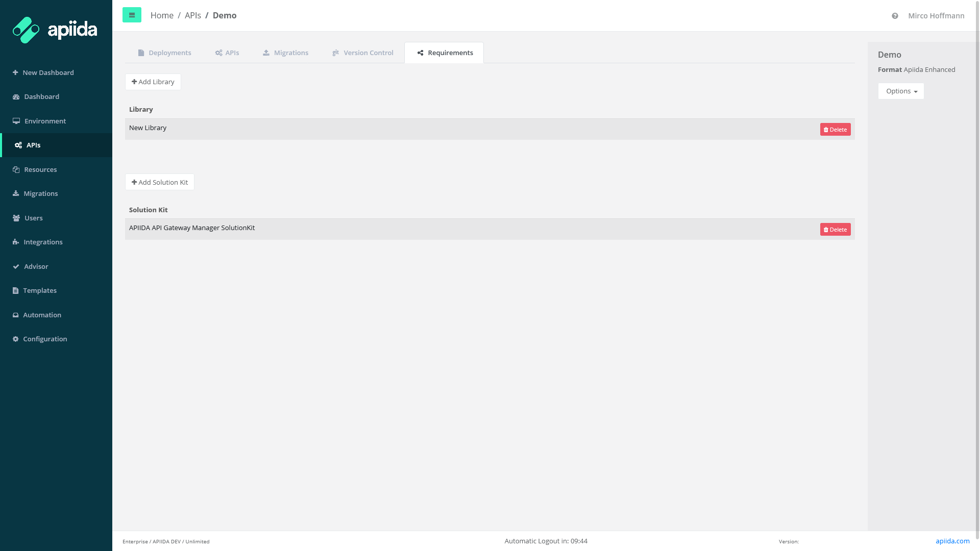The width and height of the screenshot is (980, 551).
Task: Open the apiida.com footer link
Action: click(952, 541)
